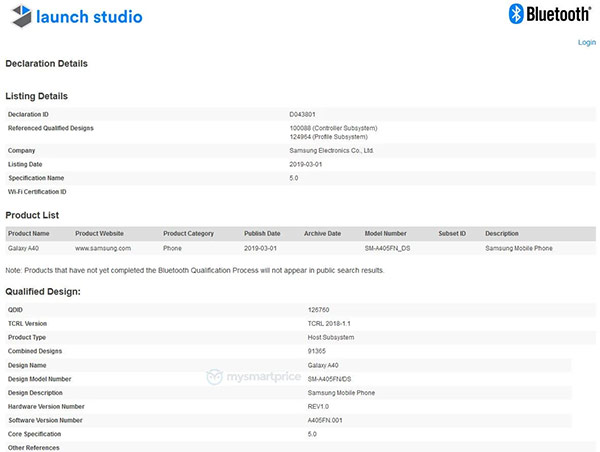Click the Subset ID column header
600x452 pixels.
click(452, 233)
